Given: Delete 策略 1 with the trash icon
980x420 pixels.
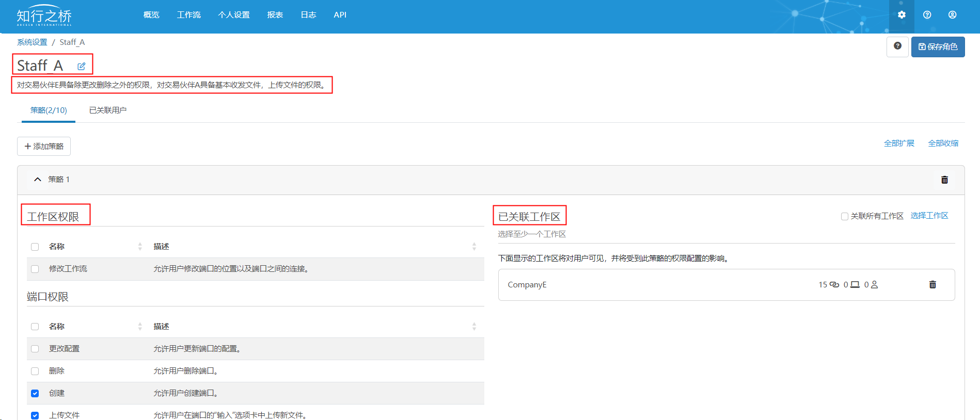Looking at the screenshot, I should [x=944, y=180].
